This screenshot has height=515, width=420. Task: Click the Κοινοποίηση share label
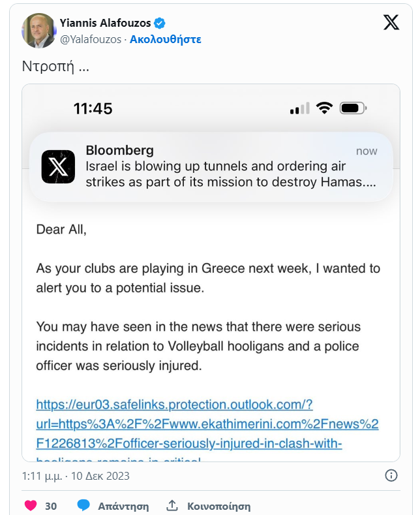218,506
